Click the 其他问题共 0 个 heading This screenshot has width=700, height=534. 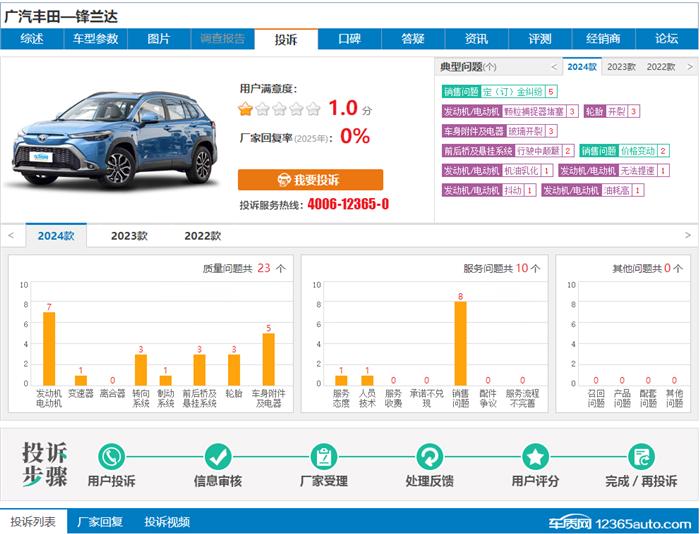click(x=647, y=268)
